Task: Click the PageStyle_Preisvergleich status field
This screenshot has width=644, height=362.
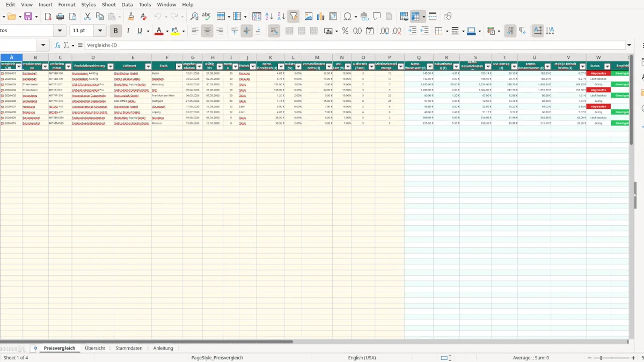Action: (217, 358)
